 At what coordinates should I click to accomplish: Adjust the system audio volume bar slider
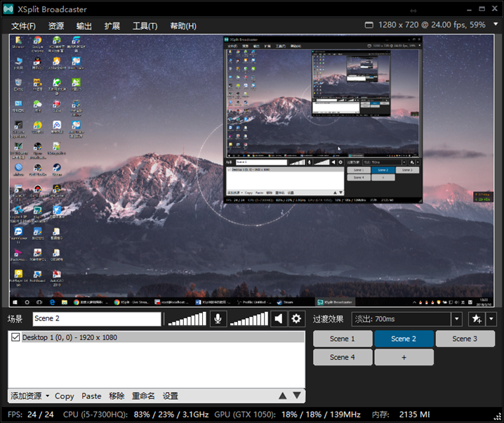pyautogui.click(x=248, y=319)
